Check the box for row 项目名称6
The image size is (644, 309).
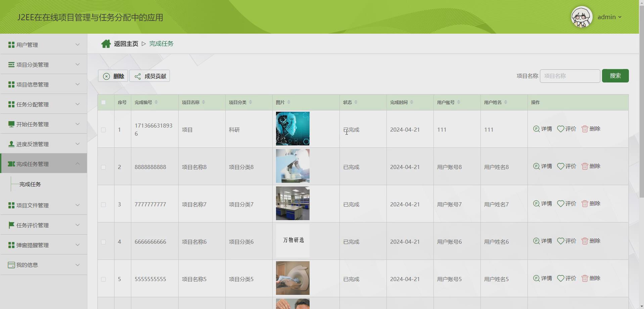pos(103,242)
